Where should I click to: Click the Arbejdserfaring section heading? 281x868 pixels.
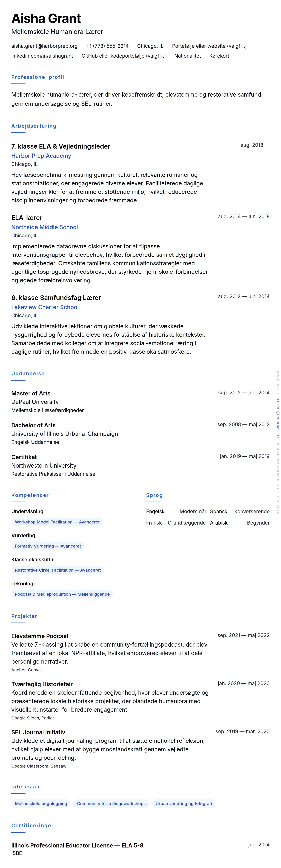(x=34, y=126)
